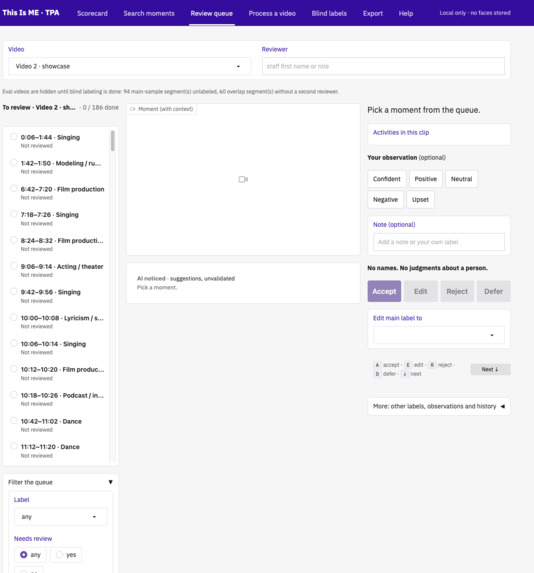534x573 pixels.
Task: Open the Scorecard tab
Action: pyautogui.click(x=92, y=14)
